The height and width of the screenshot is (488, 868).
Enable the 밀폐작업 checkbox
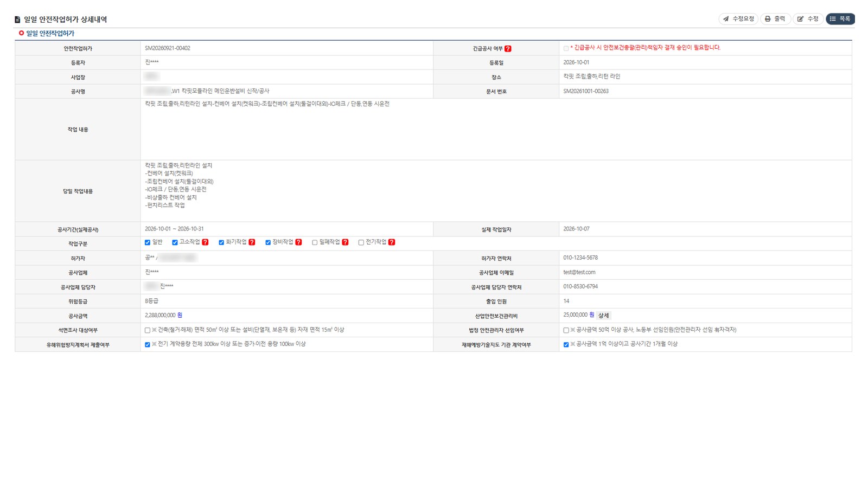[315, 242]
